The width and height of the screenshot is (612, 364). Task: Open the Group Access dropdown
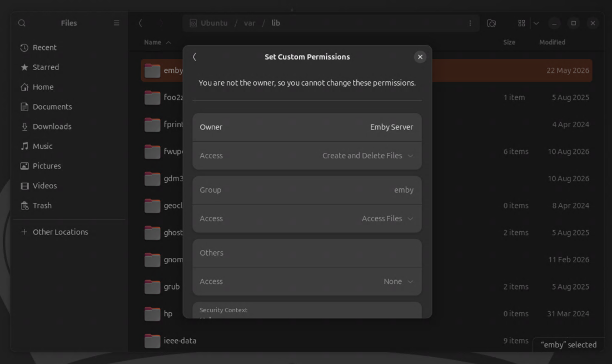pos(307,218)
